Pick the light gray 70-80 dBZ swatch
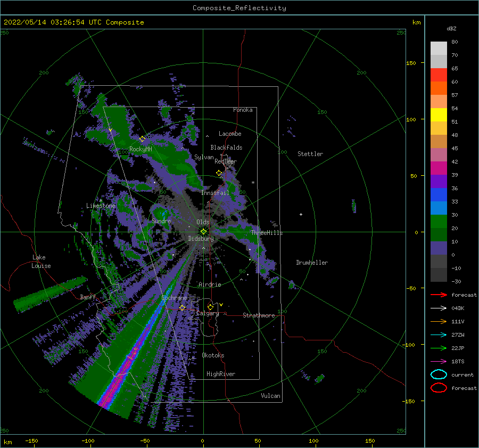 click(x=439, y=48)
